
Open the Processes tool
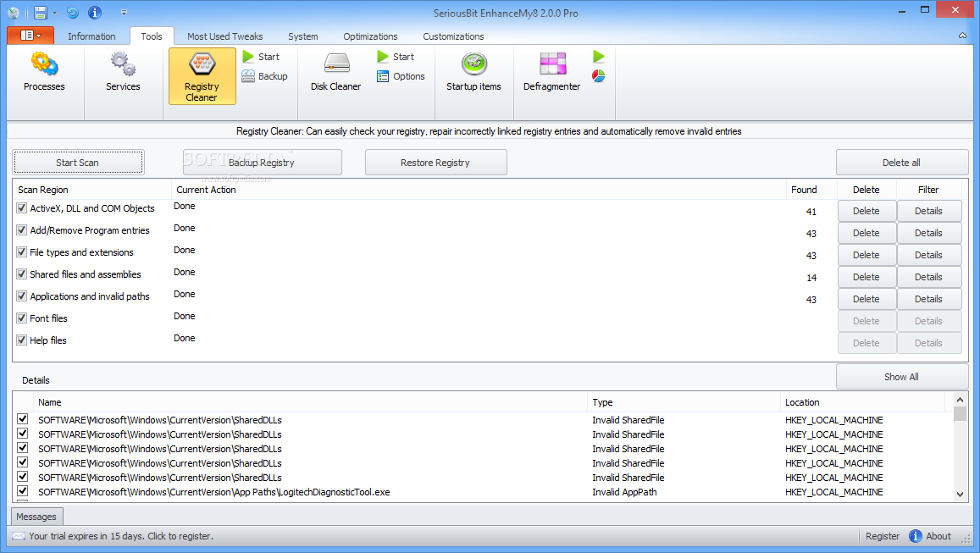[44, 72]
